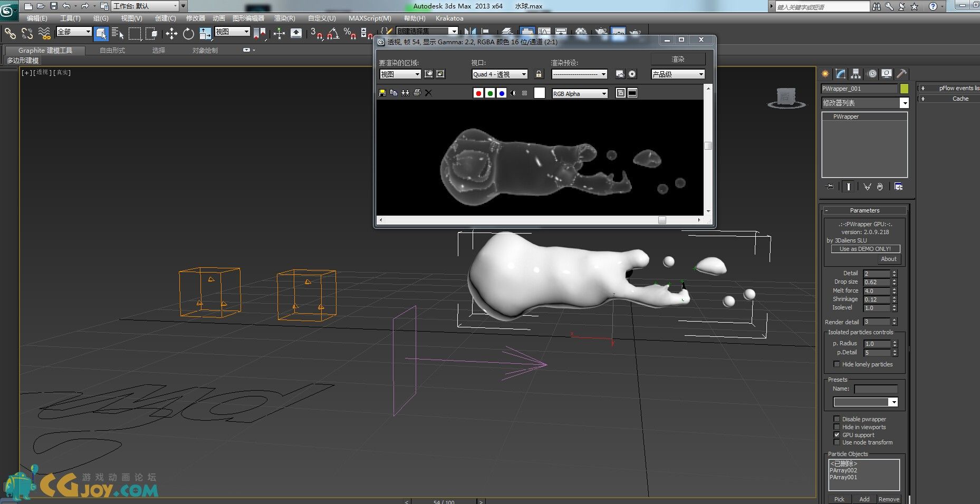Open the Utilities hammer panel tab

pyautogui.click(x=902, y=74)
